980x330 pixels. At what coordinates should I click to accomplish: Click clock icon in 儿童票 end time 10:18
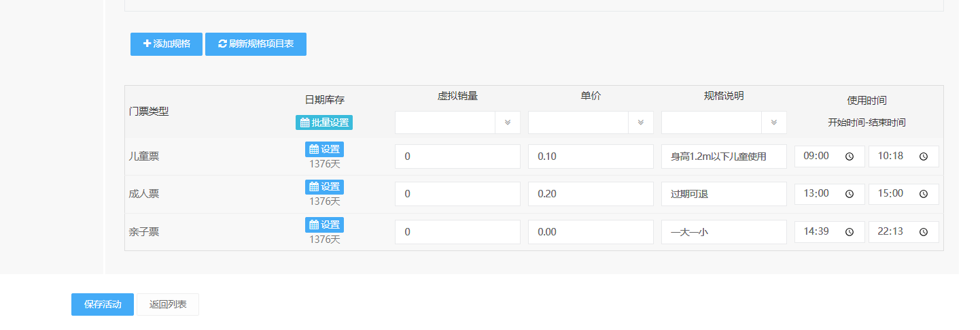pos(924,156)
